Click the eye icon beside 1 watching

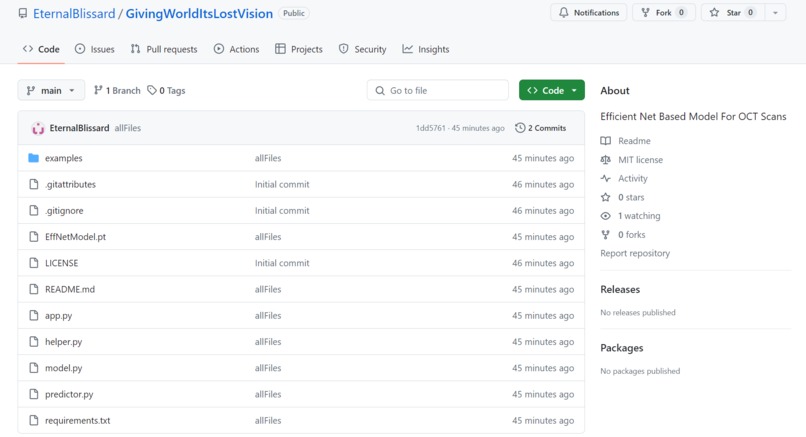(x=606, y=216)
